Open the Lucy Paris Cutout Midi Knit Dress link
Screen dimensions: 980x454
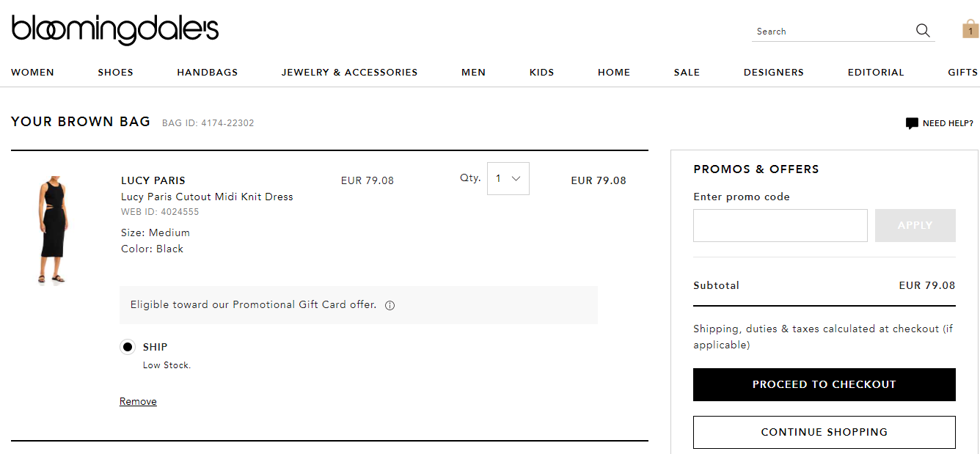click(207, 197)
